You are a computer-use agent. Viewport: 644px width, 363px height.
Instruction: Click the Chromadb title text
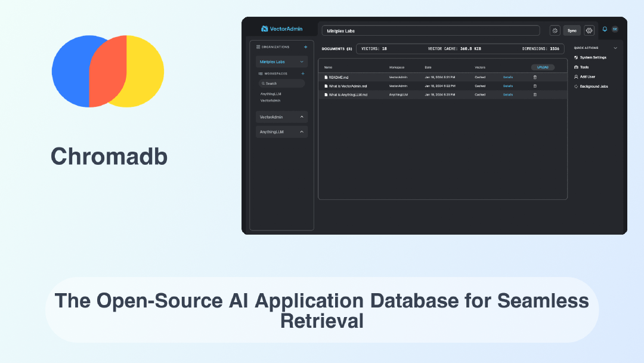point(109,156)
